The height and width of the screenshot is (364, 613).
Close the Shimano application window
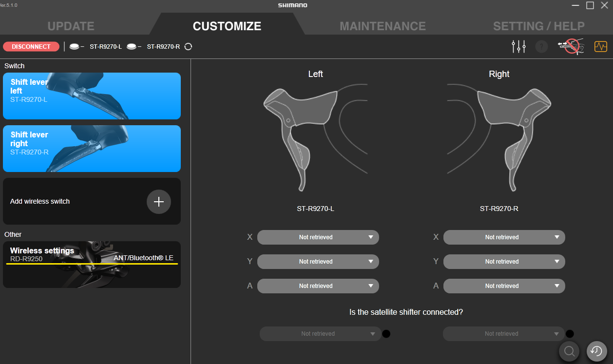[604, 5]
